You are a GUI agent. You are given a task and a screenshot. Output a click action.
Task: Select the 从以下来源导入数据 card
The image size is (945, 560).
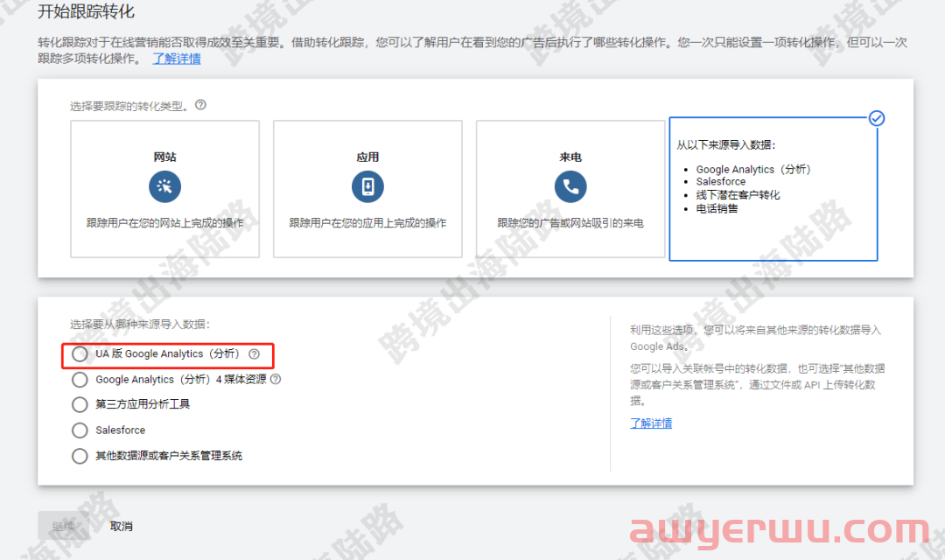click(773, 189)
